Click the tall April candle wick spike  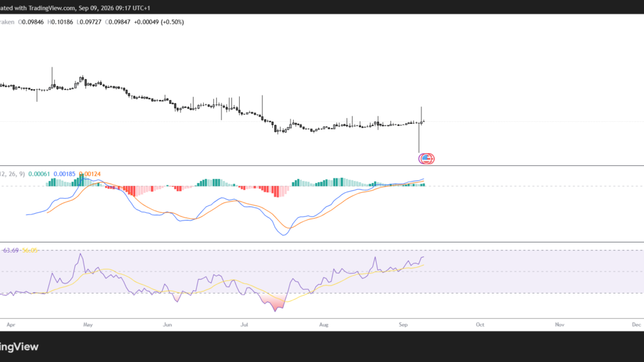pos(52,77)
